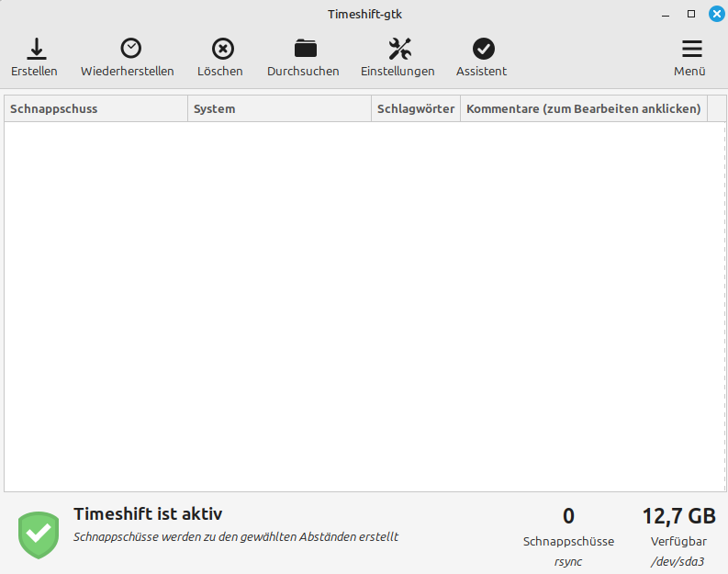Click the green shield status icon
Viewport: 728px width, 574px height.
(x=39, y=535)
